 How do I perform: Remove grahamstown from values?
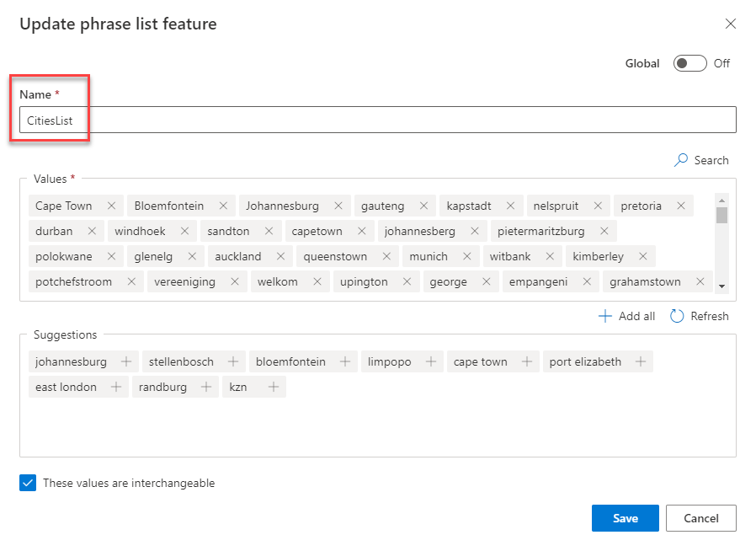click(700, 281)
